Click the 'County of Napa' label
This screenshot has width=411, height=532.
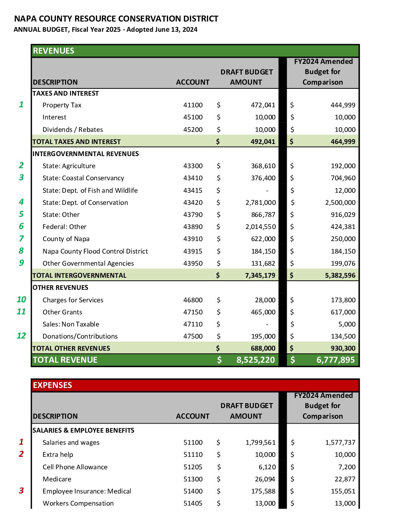coord(66,239)
